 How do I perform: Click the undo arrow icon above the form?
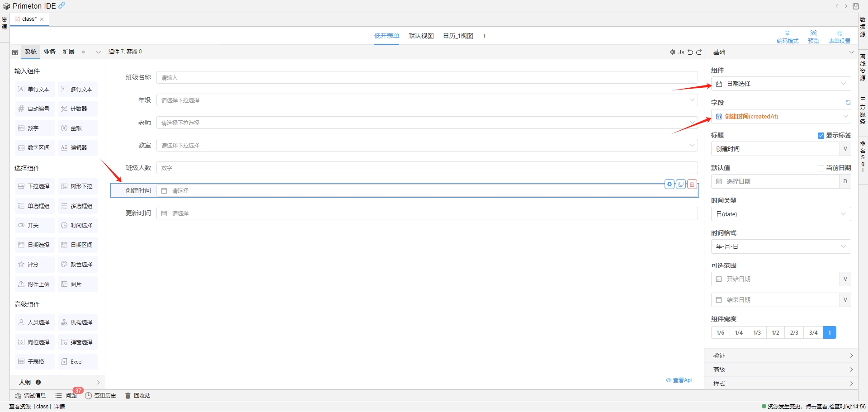coord(690,52)
